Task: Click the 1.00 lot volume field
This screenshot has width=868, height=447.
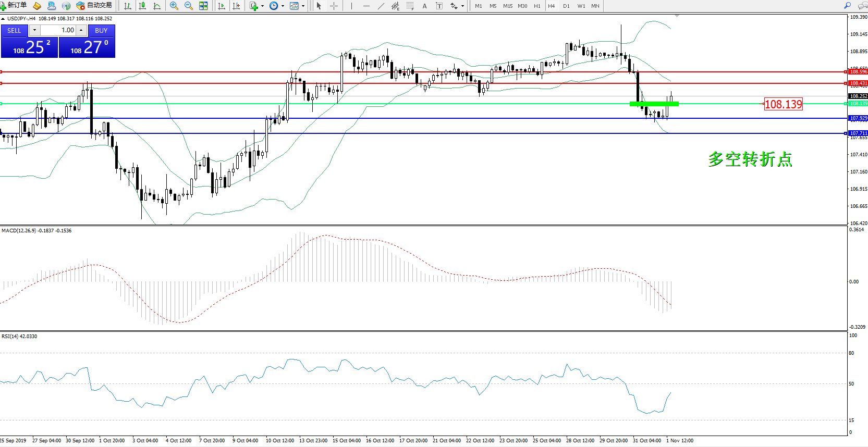Action: [58, 30]
